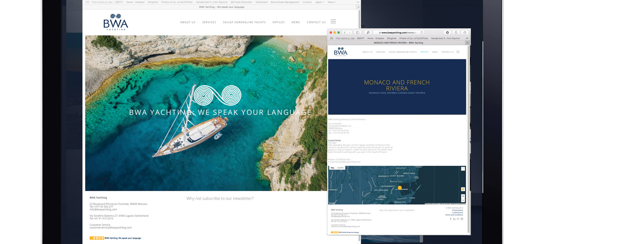Open Privacy policy link in front window
Image resolution: width=644 pixels, height=244 pixels.
tap(458, 210)
